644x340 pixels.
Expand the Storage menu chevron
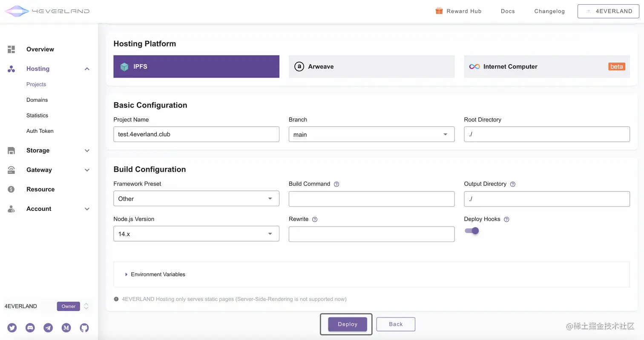[x=87, y=150]
